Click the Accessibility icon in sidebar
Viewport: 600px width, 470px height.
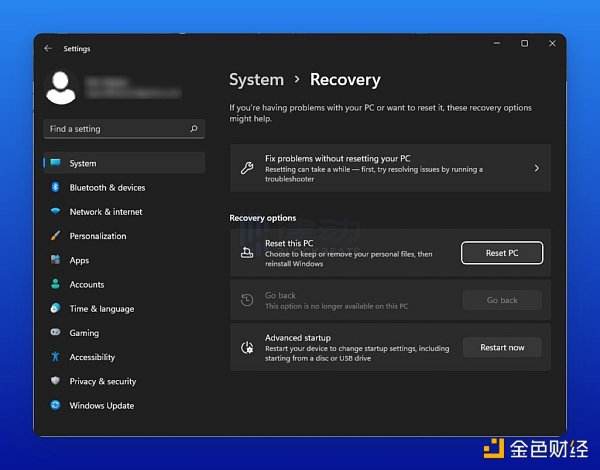click(56, 357)
